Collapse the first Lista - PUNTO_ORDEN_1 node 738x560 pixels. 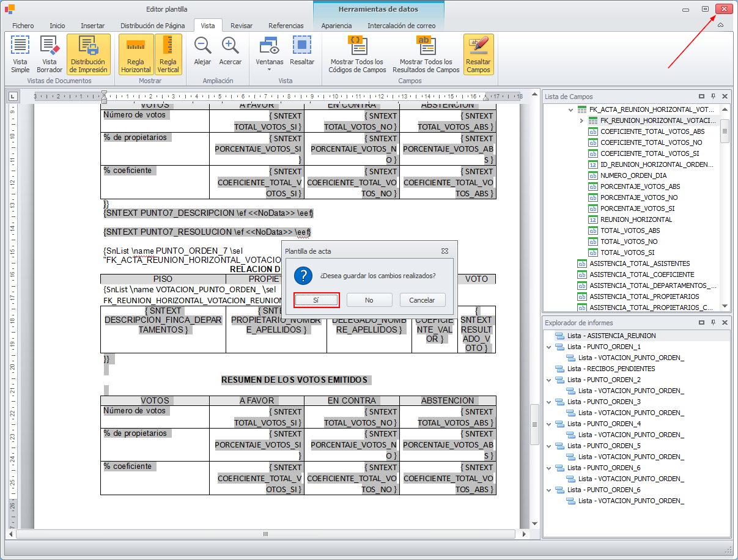point(549,347)
